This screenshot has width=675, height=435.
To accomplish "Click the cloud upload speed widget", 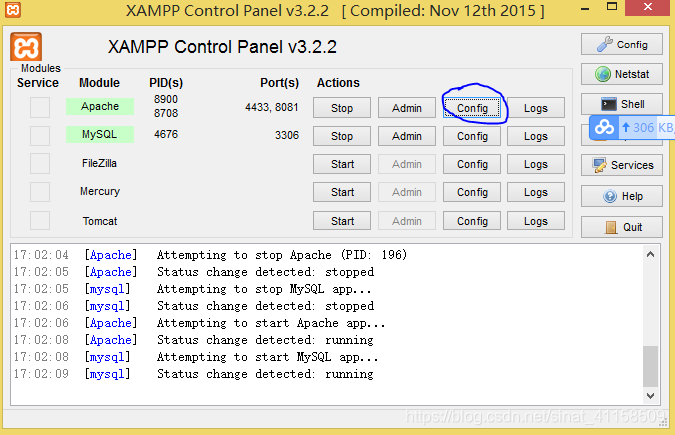I will [x=632, y=127].
